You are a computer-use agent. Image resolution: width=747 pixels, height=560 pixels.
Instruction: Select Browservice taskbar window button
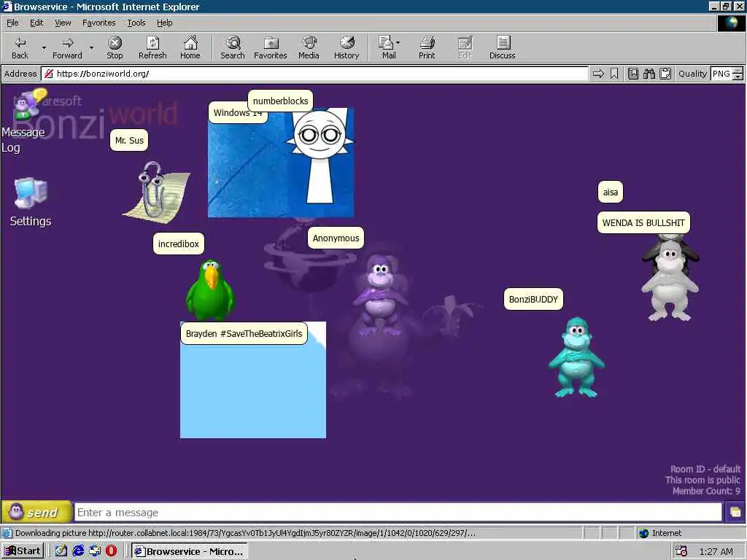click(x=190, y=551)
